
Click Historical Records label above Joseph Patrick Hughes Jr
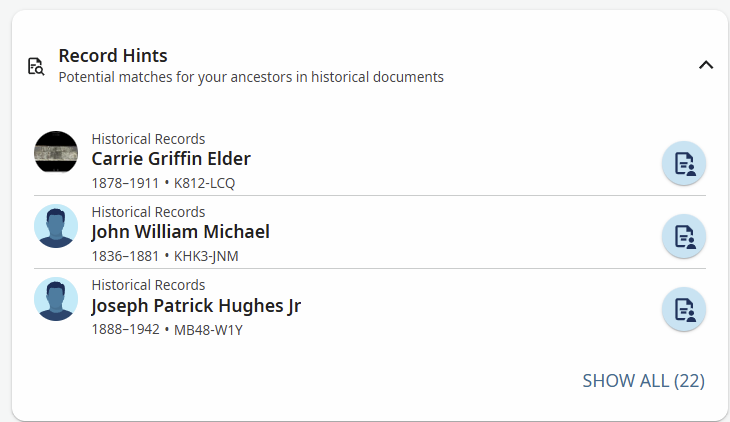[148, 285]
